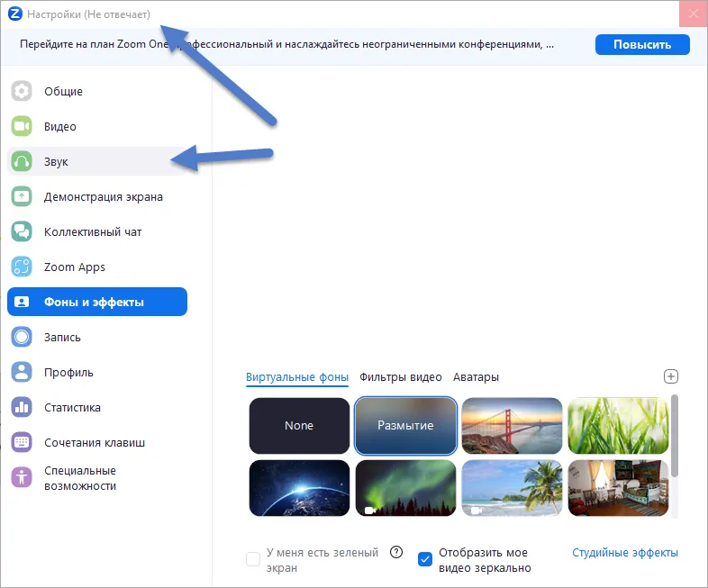The image size is (708, 588).
Task: Switch to Аватары tab
Action: point(476,377)
